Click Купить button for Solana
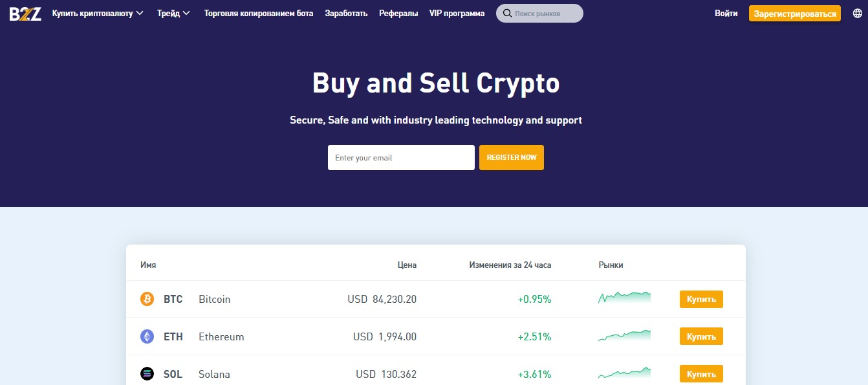868x385 pixels. 701,374
